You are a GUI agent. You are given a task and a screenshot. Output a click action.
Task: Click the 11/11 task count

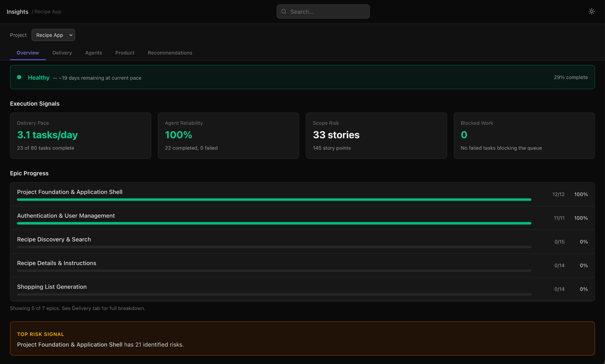tap(559, 218)
